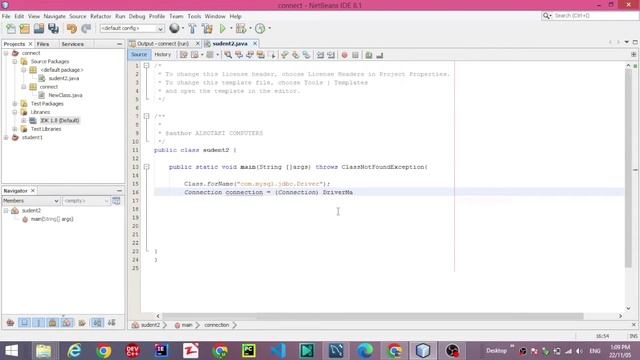Collapse the Source Packages node

tap(15, 62)
